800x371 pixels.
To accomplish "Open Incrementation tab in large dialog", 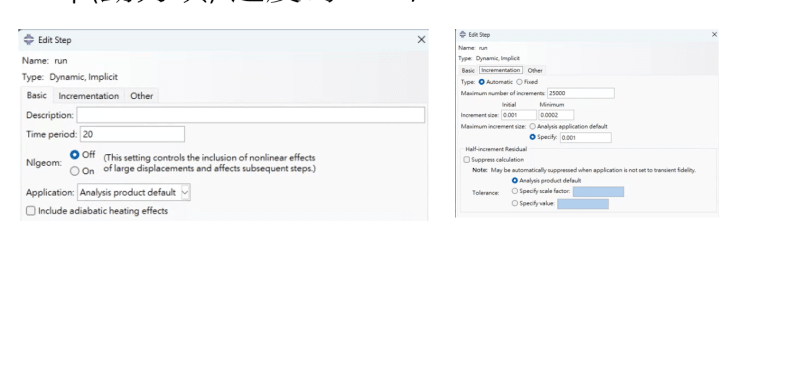I will [88, 96].
